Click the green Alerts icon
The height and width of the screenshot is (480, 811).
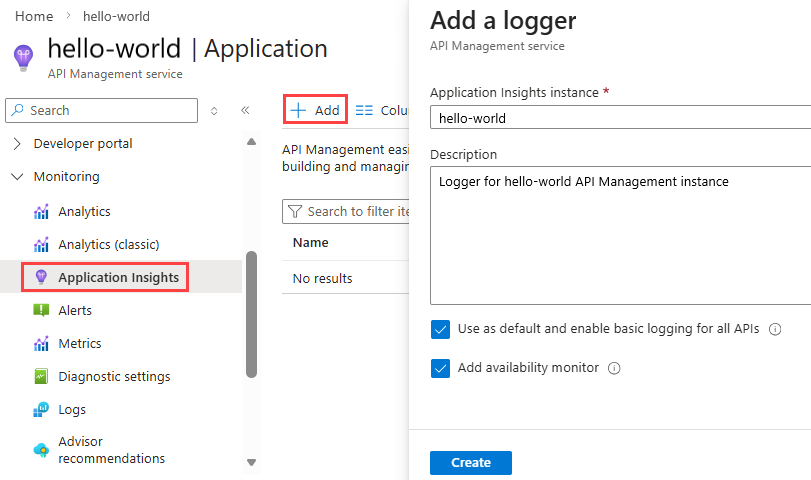click(x=41, y=310)
